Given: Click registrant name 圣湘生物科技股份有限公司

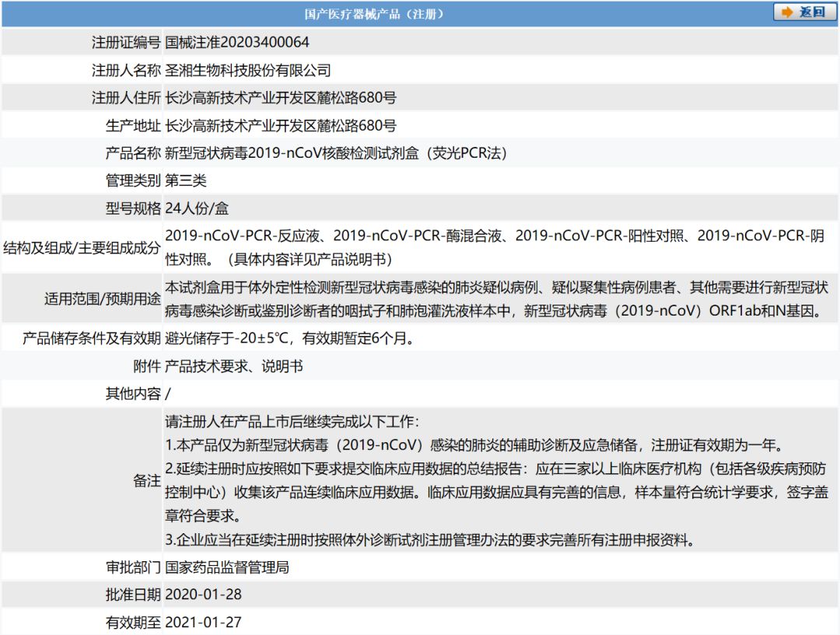Looking at the screenshot, I should [x=248, y=71].
